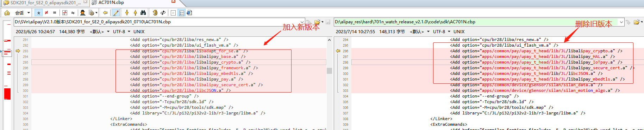Toggle Show Same equals-sign filter
Screen dimensions: 644x130
tap(55, 13)
